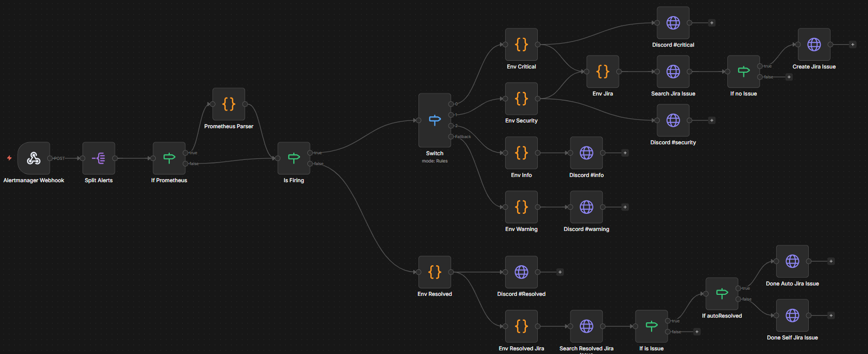The height and width of the screenshot is (354, 868).
Task: Click the Discord #critical HTTP node
Action: (x=673, y=23)
